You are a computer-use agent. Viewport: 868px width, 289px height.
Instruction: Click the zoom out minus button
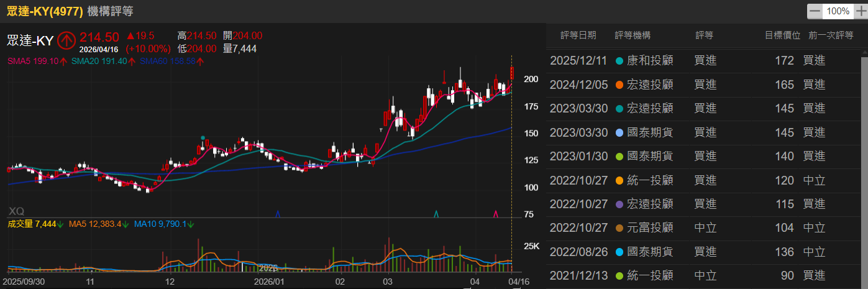pyautogui.click(x=814, y=11)
